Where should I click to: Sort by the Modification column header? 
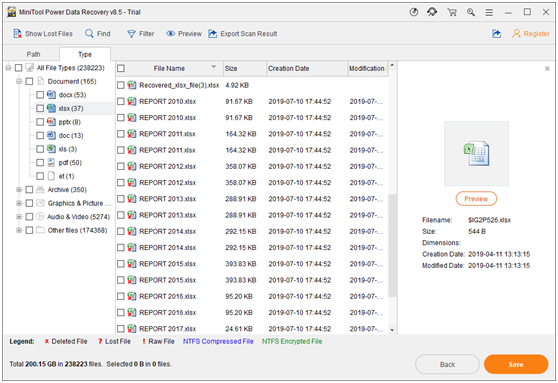coord(368,68)
